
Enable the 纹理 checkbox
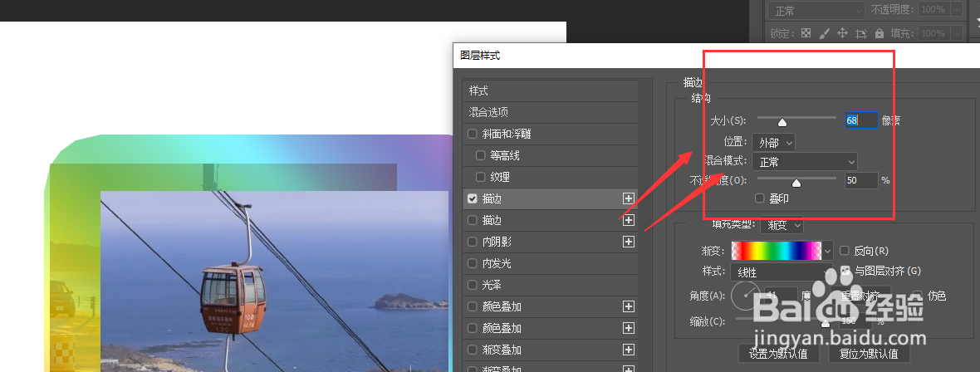[481, 177]
